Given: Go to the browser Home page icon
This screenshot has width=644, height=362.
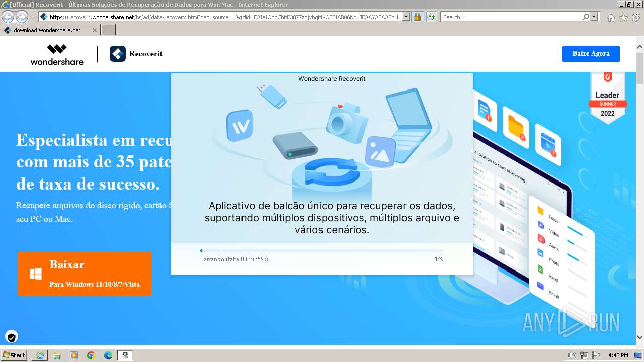Looking at the screenshot, I should click(x=611, y=18).
